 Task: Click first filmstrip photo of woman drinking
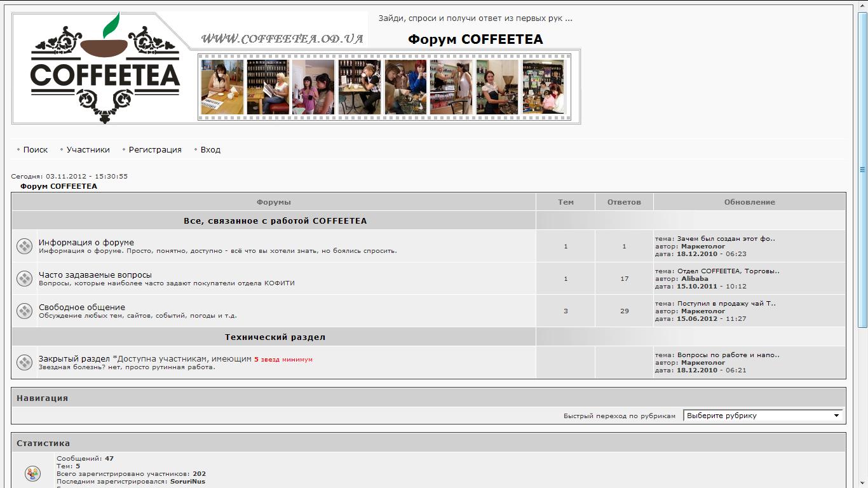pyautogui.click(x=222, y=87)
